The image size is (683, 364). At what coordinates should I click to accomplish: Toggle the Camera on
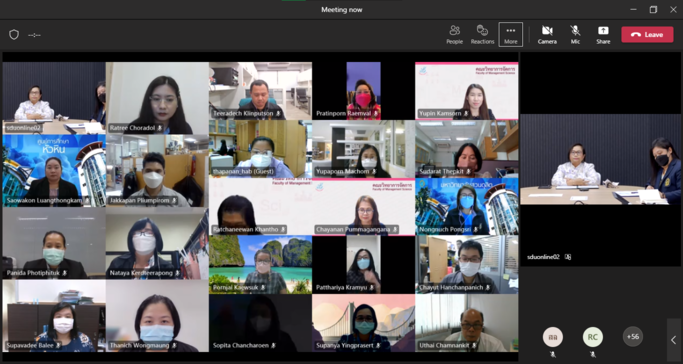point(547,34)
